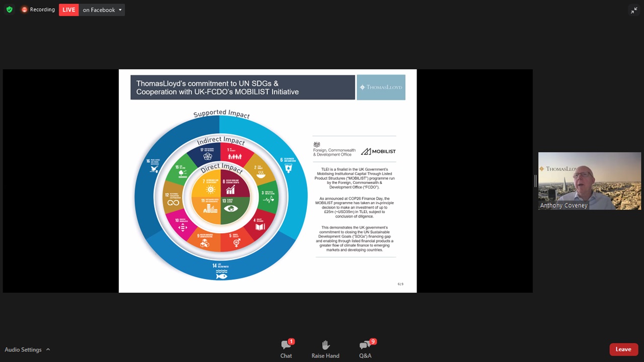Expand the 'on Facebook' live stream dropdown
Screen dimensions: 644x362
[120, 10]
